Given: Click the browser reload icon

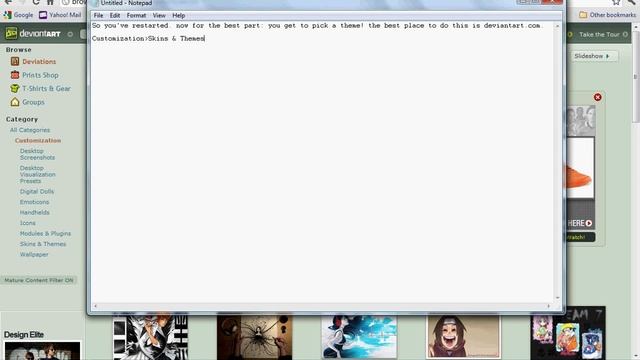Looking at the screenshot, I should click(x=36, y=2).
